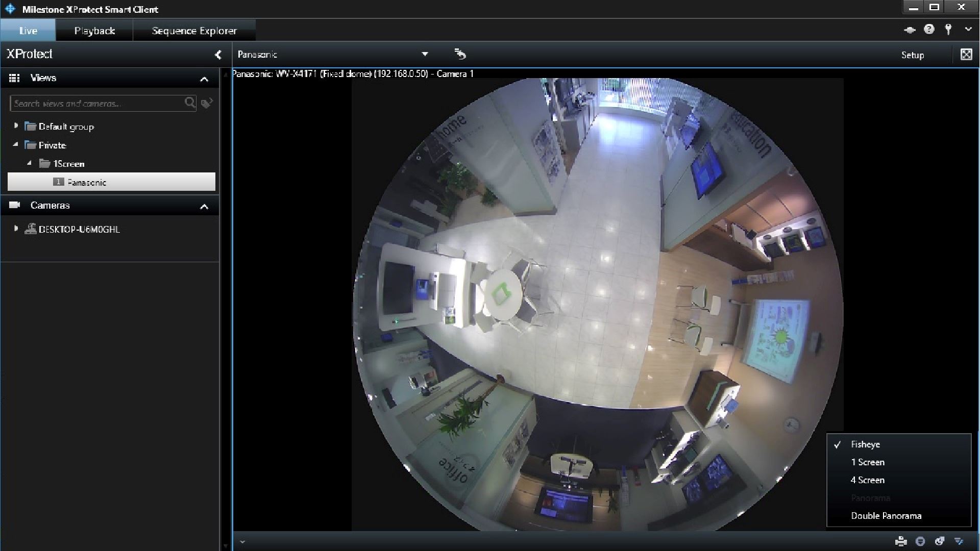Image resolution: width=980 pixels, height=551 pixels.
Task: Collapse the Cameras section
Action: click(204, 207)
